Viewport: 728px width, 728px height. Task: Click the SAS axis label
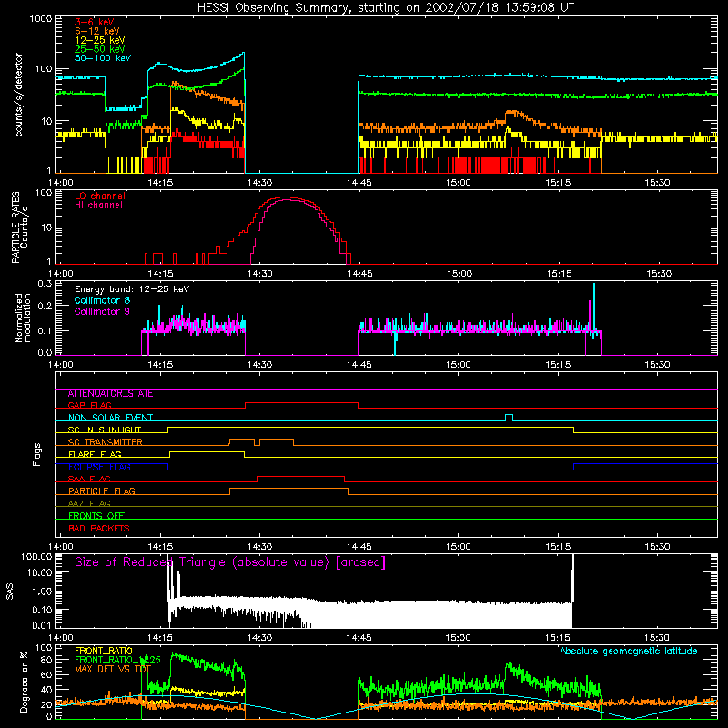point(10,591)
